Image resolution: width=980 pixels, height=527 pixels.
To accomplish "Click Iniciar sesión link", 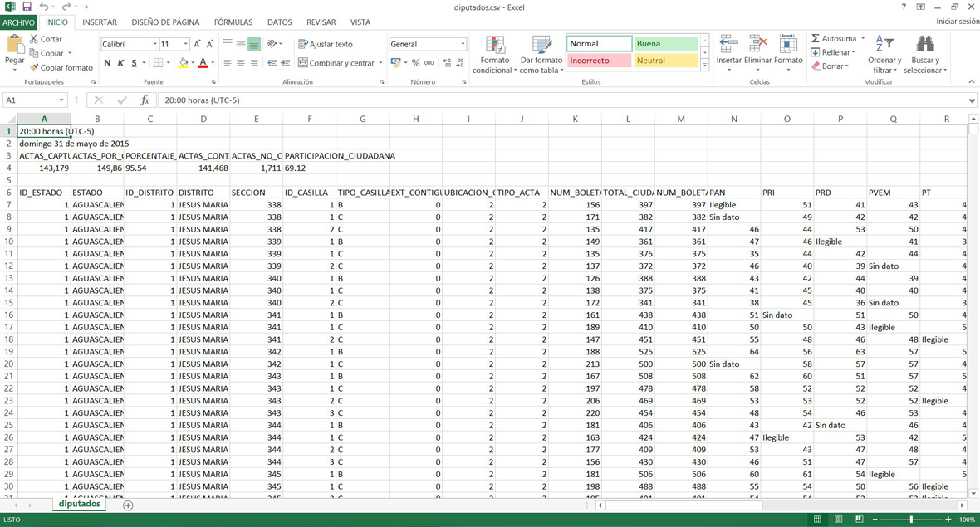I will point(957,22).
